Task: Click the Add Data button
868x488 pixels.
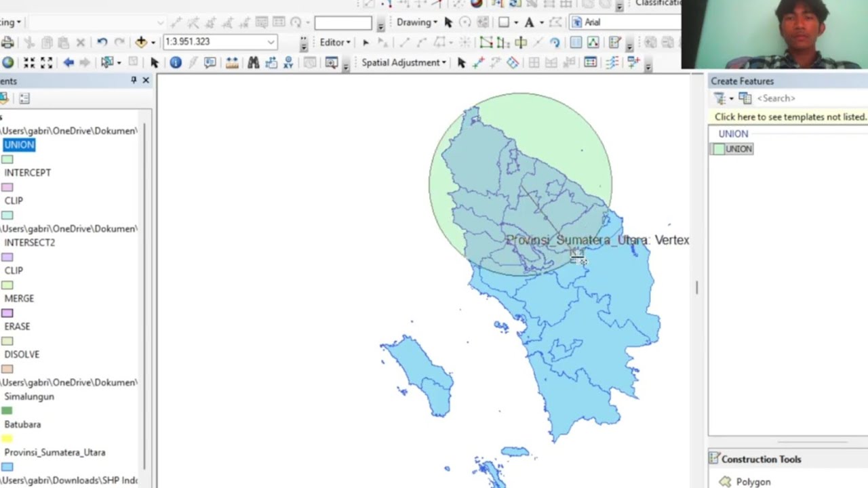Action: click(141, 42)
